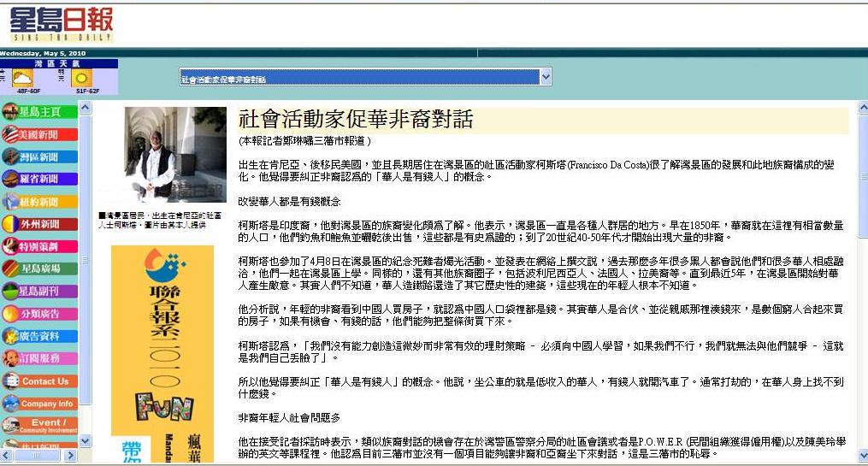This screenshot has height=466, width=868.
Task: Open 羅省新聞 in the sidebar
Action: click(x=39, y=179)
